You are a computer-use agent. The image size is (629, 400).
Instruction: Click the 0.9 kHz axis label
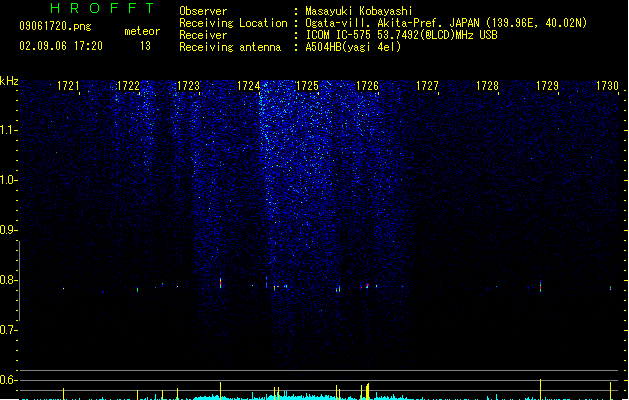tap(8, 230)
